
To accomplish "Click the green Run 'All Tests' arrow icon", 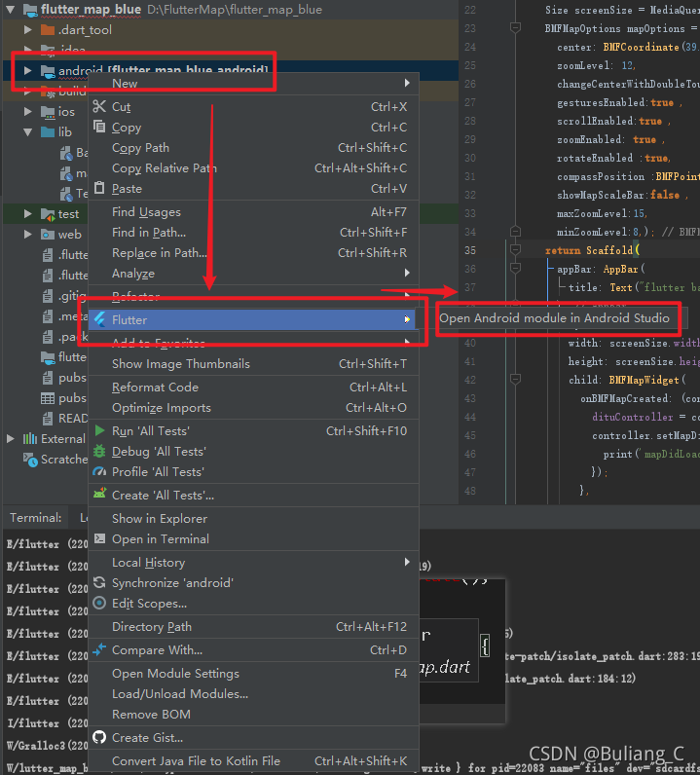I will pyautogui.click(x=99, y=430).
